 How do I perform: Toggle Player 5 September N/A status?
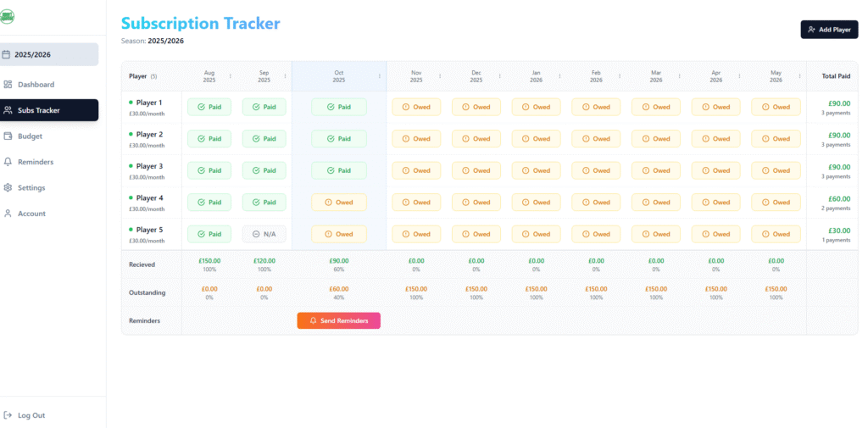tap(264, 234)
